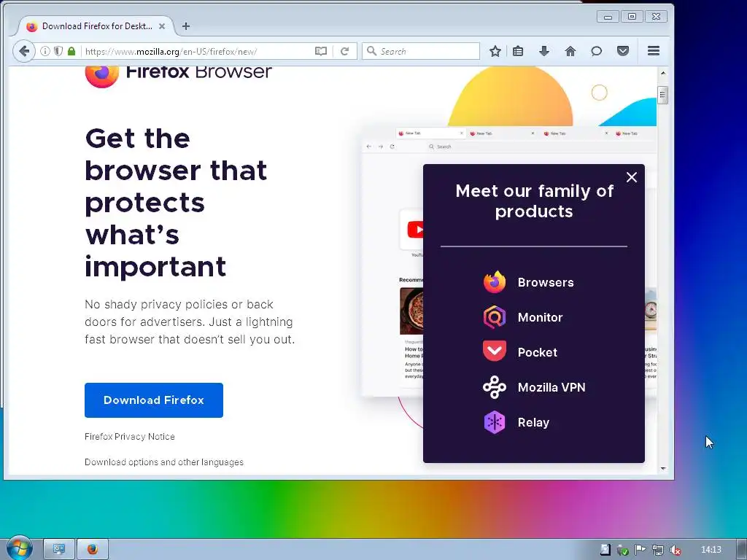Click the taskbar clock showing 14:13

coord(711,550)
